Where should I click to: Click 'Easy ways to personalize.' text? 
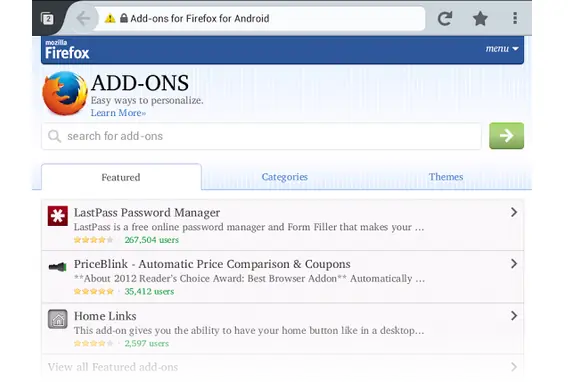click(147, 100)
